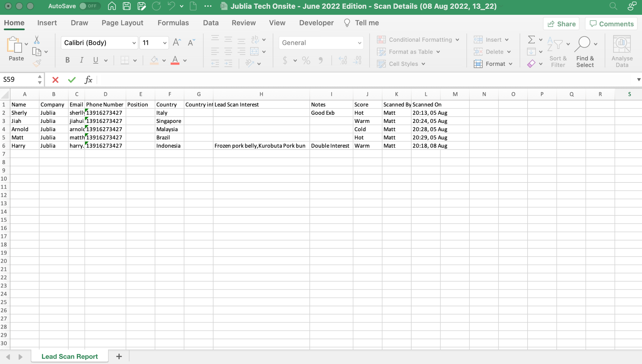Click the AutoSum sigma icon
The height and width of the screenshot is (364, 642).
click(531, 40)
